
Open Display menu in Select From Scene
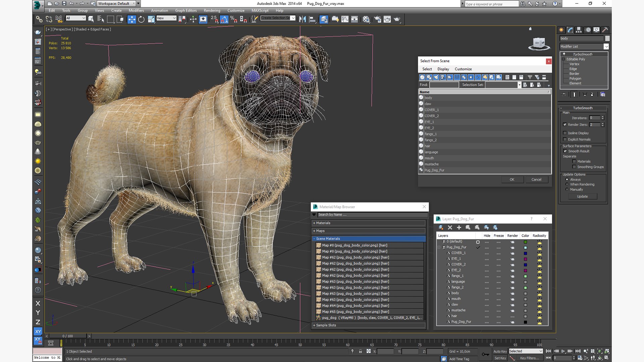(x=443, y=69)
